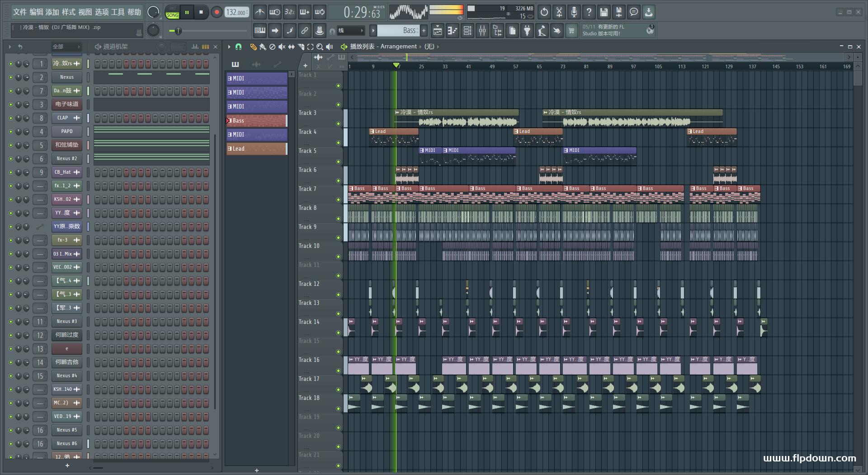868x475 pixels.
Task: Open the 帮助 menu
Action: [x=134, y=12]
